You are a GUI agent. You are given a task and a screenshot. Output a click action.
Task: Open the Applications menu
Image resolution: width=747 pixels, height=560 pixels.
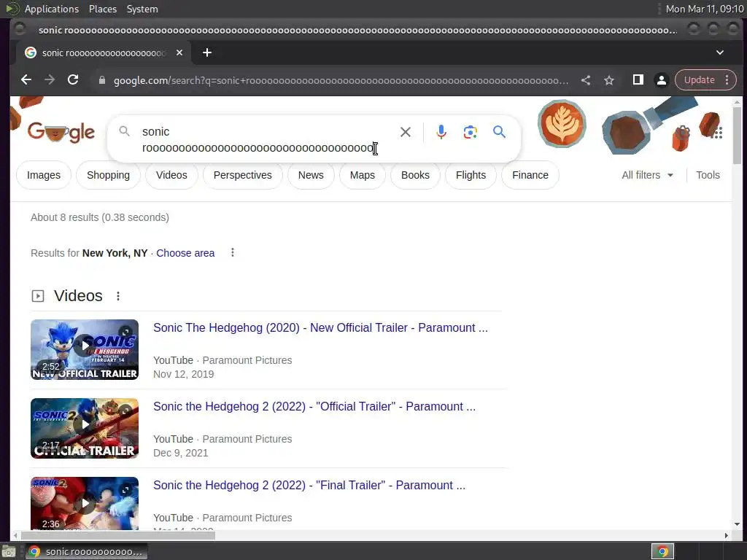[52, 9]
